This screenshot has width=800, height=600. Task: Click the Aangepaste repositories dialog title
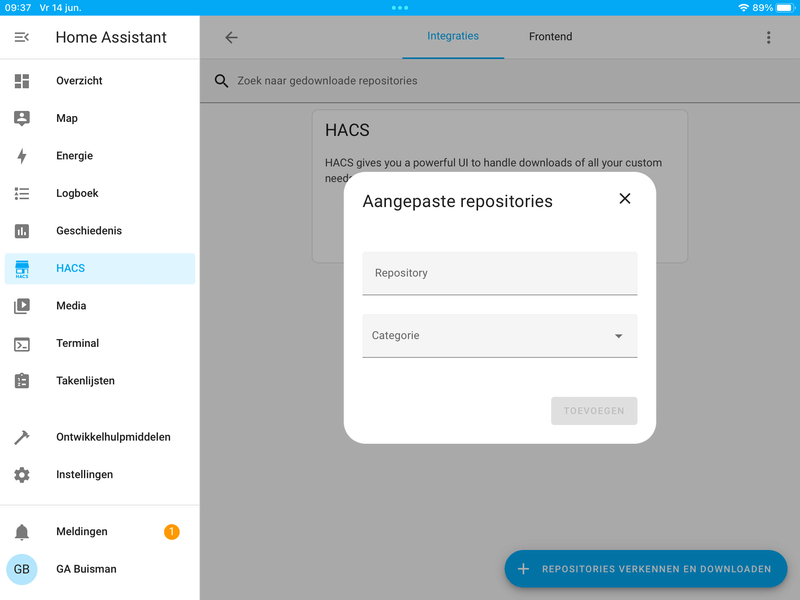click(x=457, y=202)
